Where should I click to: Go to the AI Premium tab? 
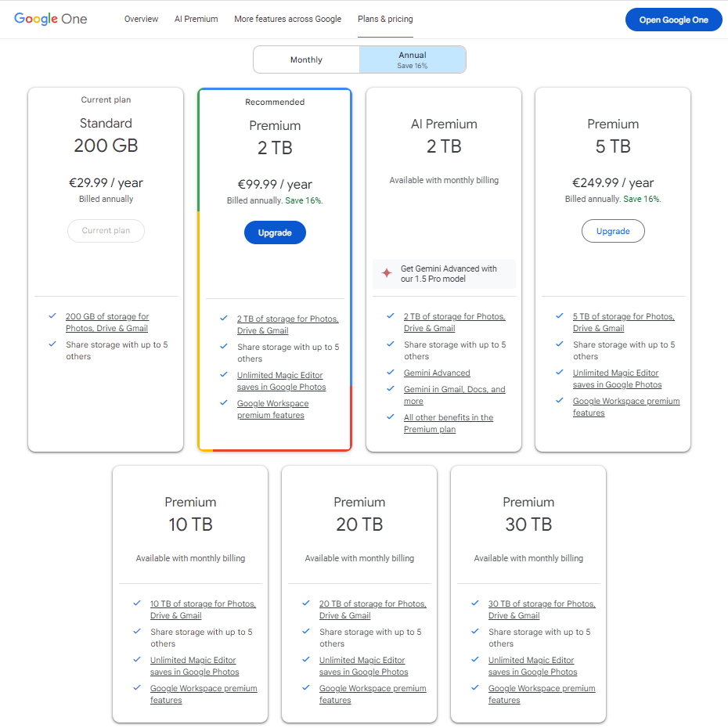[x=196, y=19]
